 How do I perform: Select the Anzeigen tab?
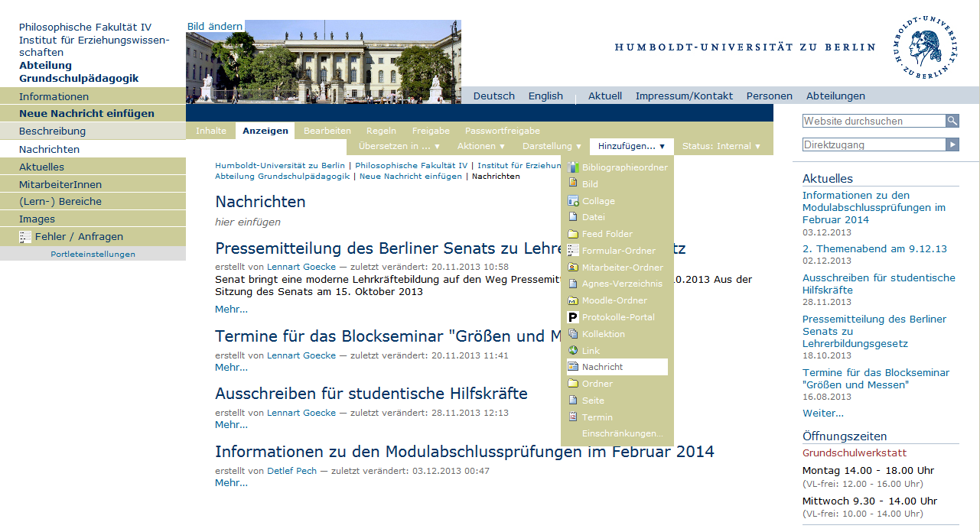265,131
